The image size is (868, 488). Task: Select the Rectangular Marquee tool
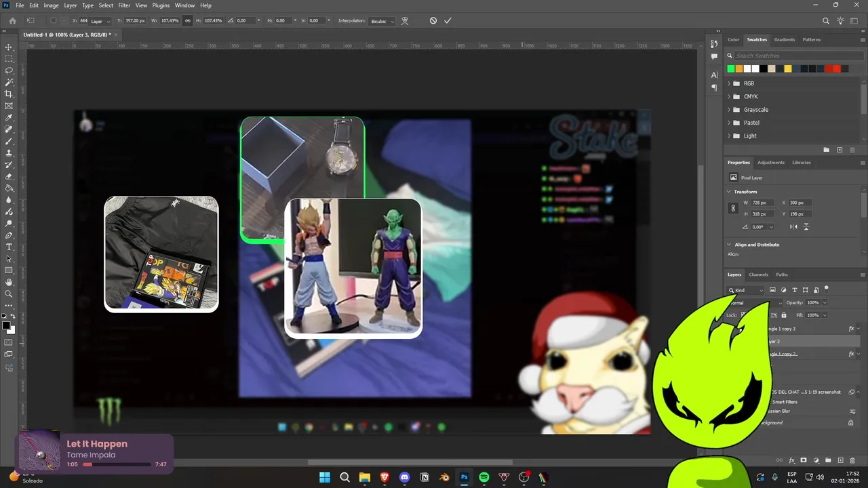[9, 59]
